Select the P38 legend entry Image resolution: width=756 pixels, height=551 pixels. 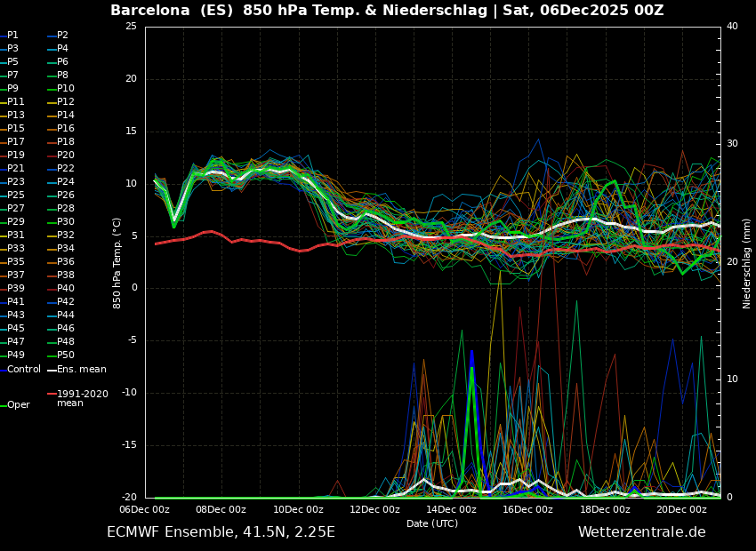[66, 275]
